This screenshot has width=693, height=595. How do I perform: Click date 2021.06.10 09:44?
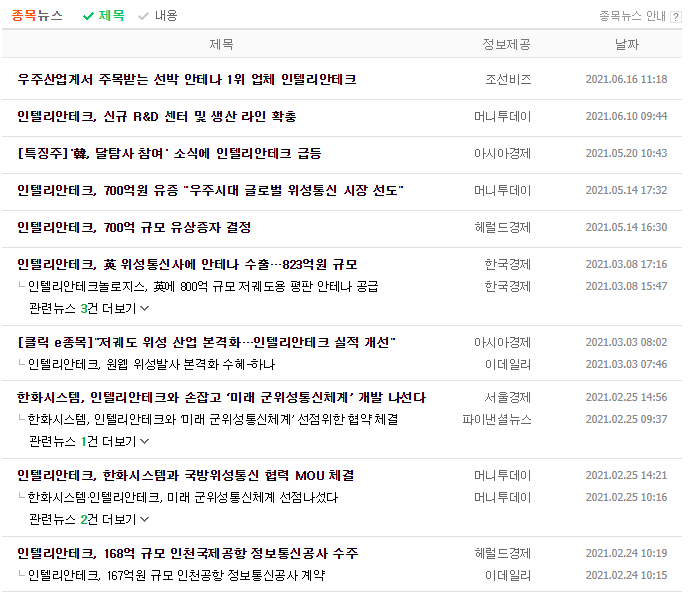coord(627,116)
